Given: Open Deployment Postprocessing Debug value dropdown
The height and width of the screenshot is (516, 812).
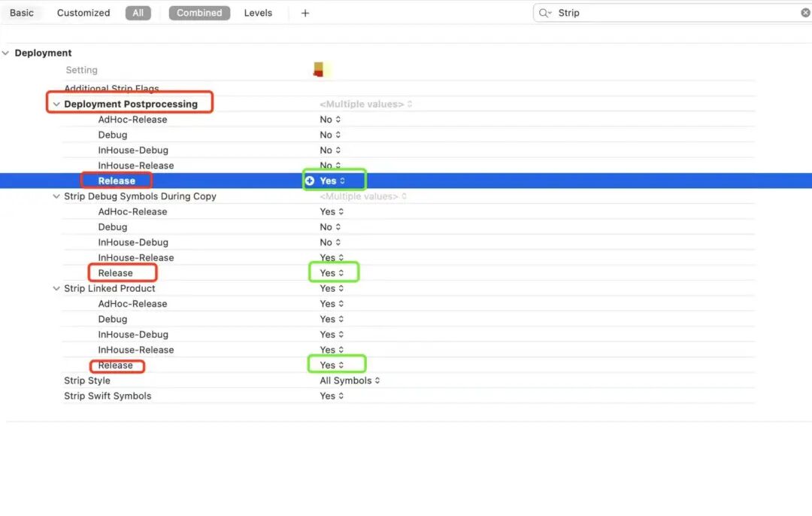Looking at the screenshot, I should click(x=330, y=135).
